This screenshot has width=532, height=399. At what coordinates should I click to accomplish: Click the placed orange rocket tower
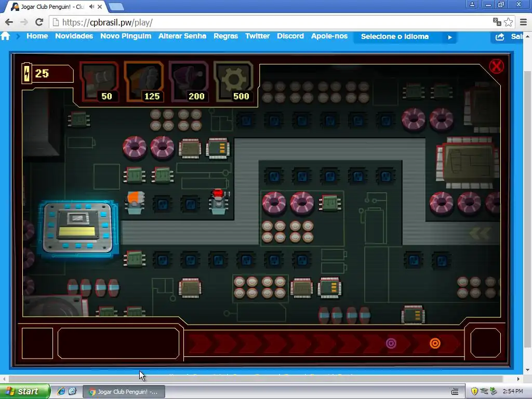click(x=135, y=203)
